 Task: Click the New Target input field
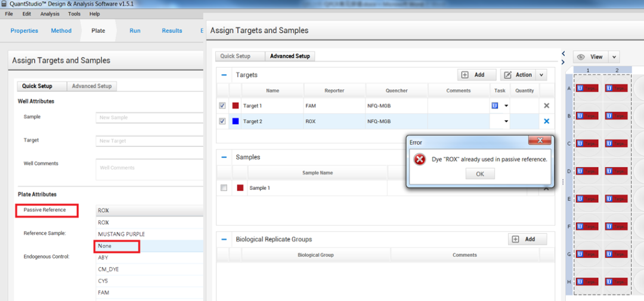click(150, 140)
